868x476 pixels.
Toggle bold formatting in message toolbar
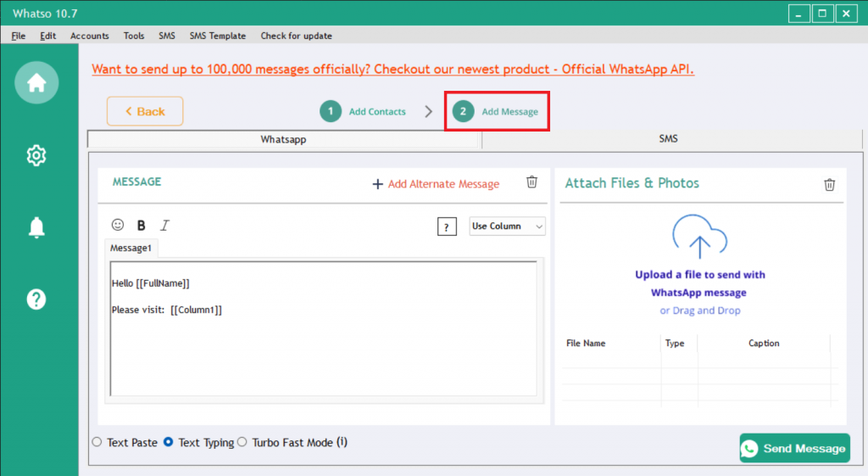coord(142,225)
